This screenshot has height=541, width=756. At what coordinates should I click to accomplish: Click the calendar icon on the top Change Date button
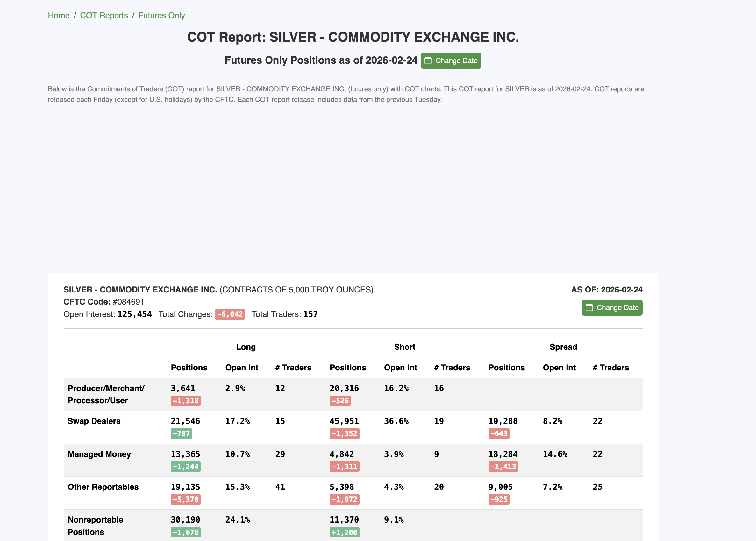tap(429, 61)
